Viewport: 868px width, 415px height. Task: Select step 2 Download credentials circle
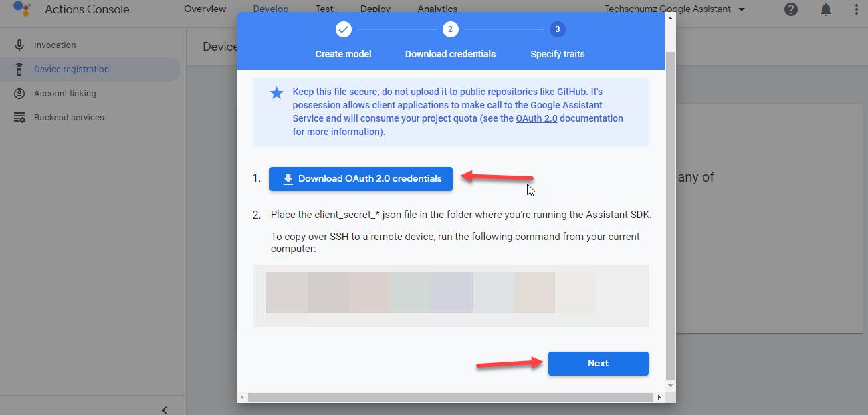[450, 29]
